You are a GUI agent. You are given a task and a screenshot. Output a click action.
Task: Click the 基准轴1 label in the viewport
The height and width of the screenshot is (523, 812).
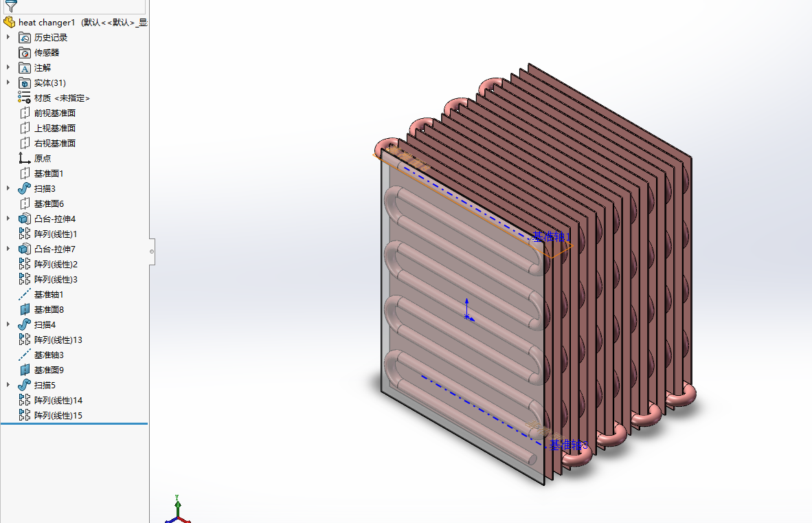552,236
